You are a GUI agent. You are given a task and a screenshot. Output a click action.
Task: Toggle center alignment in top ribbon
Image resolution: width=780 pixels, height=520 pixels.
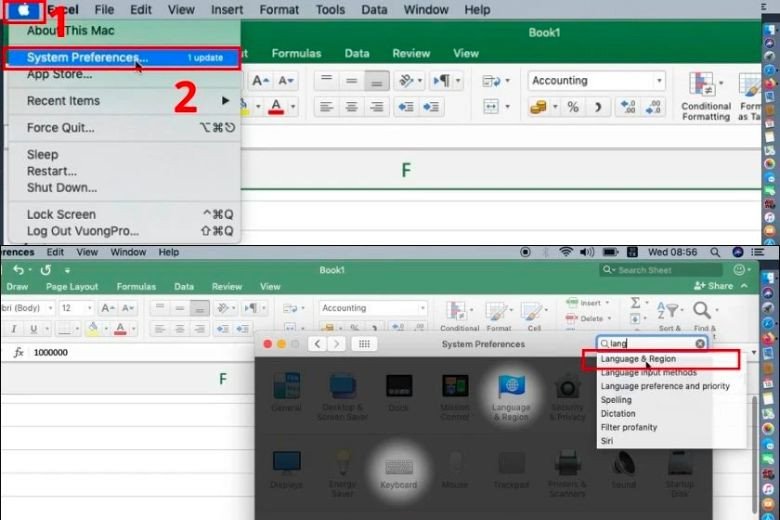click(x=351, y=107)
